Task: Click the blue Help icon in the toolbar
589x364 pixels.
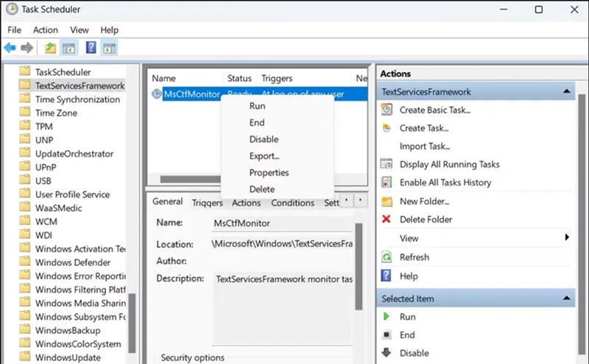Action: (91, 49)
